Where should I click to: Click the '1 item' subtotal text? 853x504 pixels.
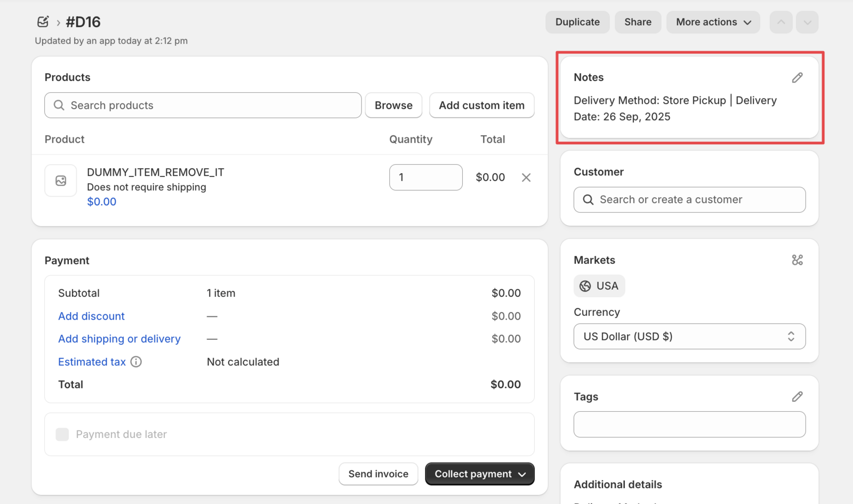click(221, 293)
